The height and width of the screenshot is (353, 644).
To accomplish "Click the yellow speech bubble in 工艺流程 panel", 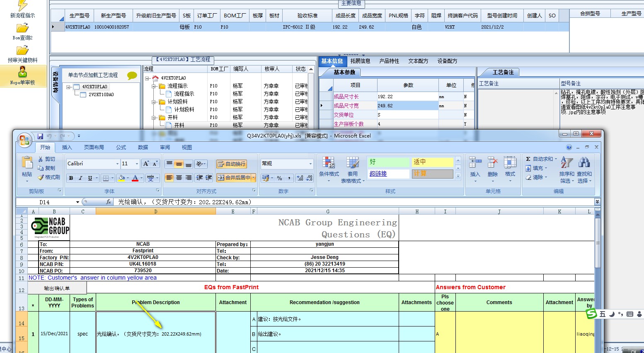I will (x=132, y=75).
